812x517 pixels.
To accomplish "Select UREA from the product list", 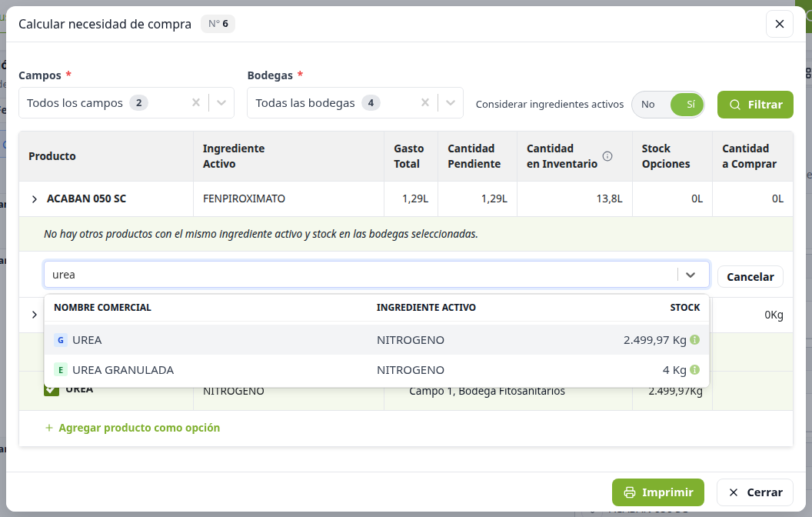I will [377, 340].
